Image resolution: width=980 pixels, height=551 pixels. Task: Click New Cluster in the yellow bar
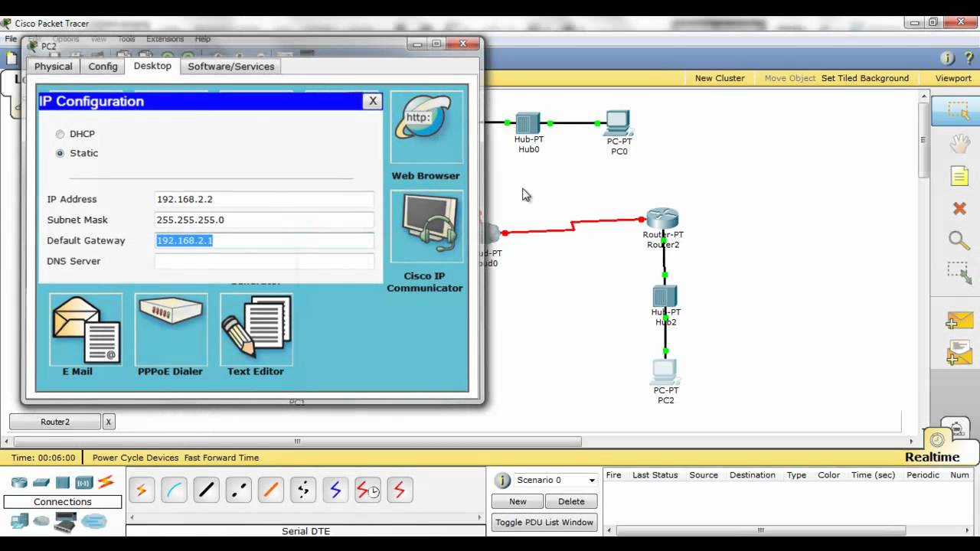[x=720, y=78]
